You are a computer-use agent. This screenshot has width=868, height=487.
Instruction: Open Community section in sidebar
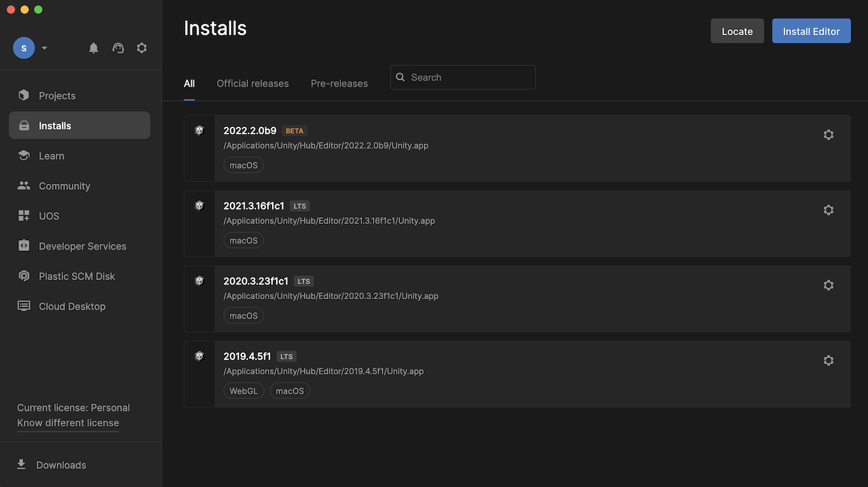pos(79,186)
